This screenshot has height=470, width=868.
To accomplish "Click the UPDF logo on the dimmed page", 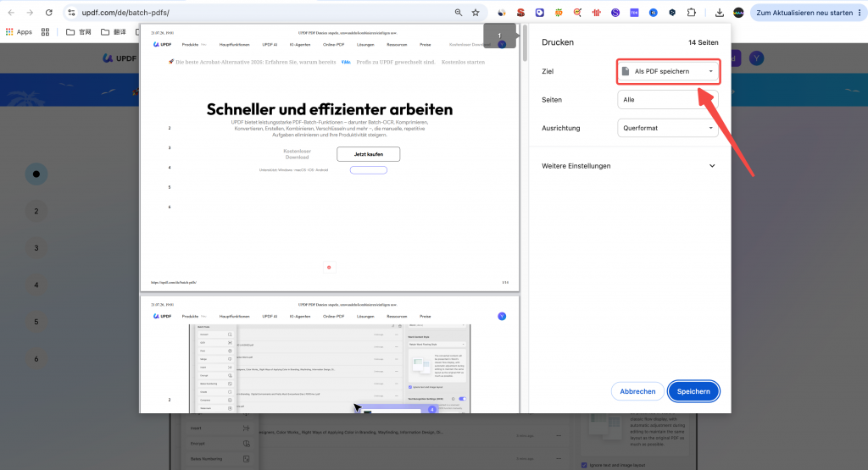I will (120, 58).
